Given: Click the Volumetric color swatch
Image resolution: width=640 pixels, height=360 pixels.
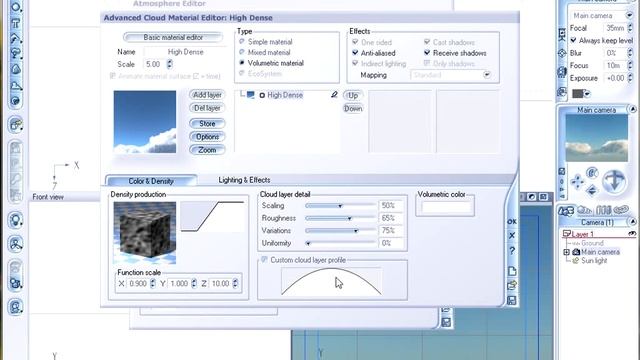Looking at the screenshot, I should [x=446, y=208].
